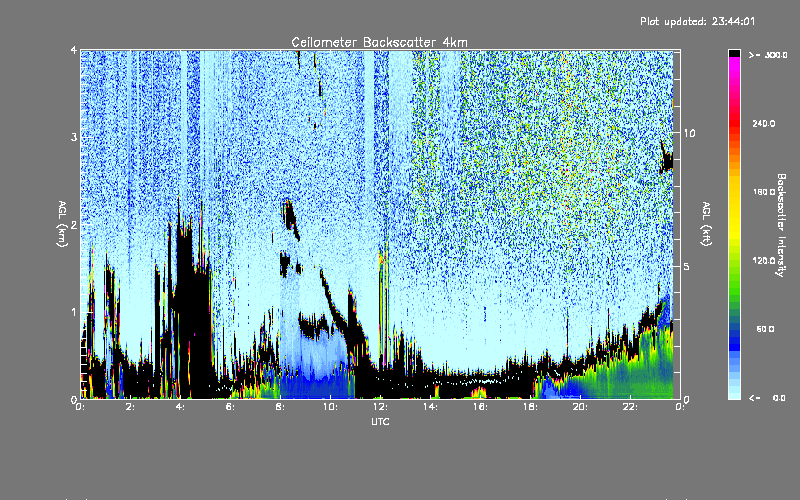
Task: Click the '22:' tick label on the UTC axis
Action: 630,407
